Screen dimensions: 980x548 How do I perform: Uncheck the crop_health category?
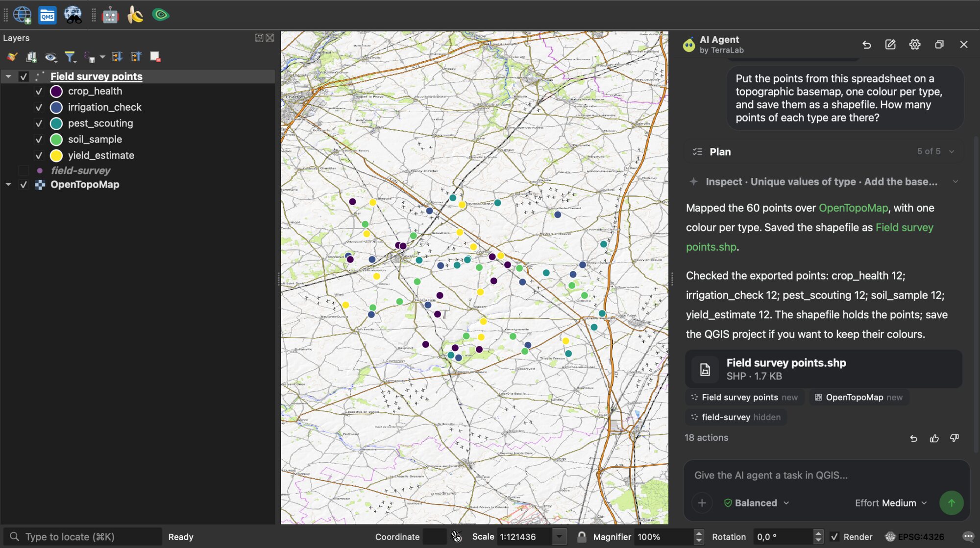pyautogui.click(x=39, y=91)
